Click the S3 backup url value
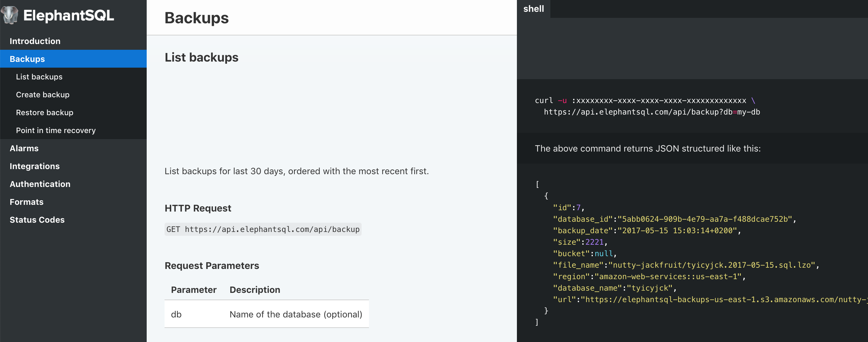 [x=725, y=300]
